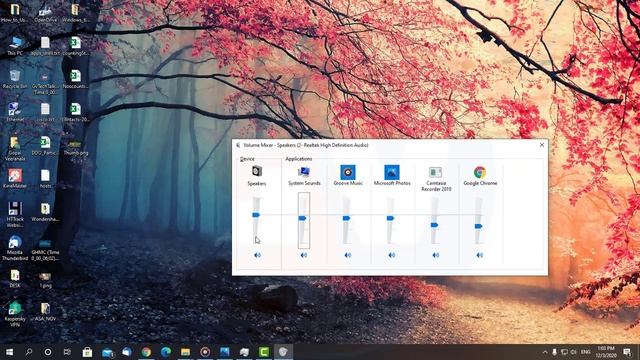Image resolution: width=640 pixels, height=360 pixels.
Task: Click the Groove Music volume slider handle
Action: (347, 218)
